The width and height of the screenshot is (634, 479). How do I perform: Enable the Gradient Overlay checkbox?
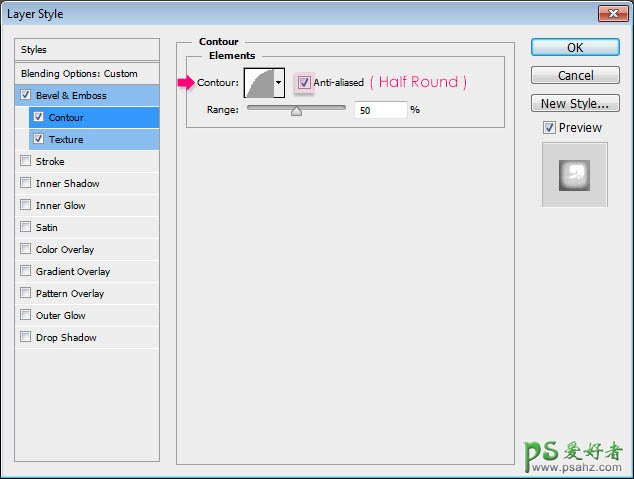pyautogui.click(x=25, y=272)
